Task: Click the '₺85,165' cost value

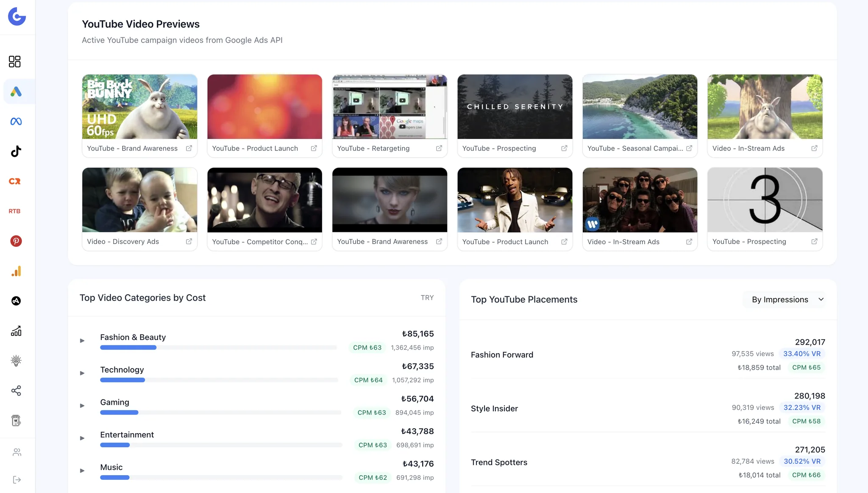Action: click(x=418, y=334)
